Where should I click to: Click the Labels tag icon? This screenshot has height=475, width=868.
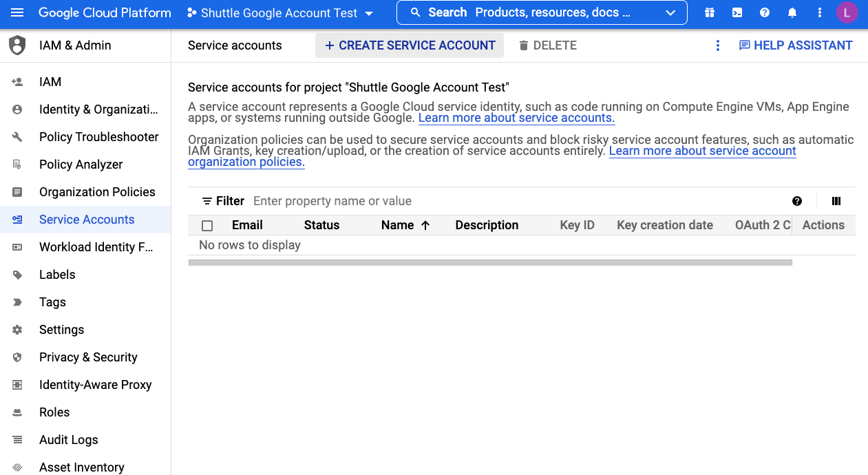click(17, 275)
